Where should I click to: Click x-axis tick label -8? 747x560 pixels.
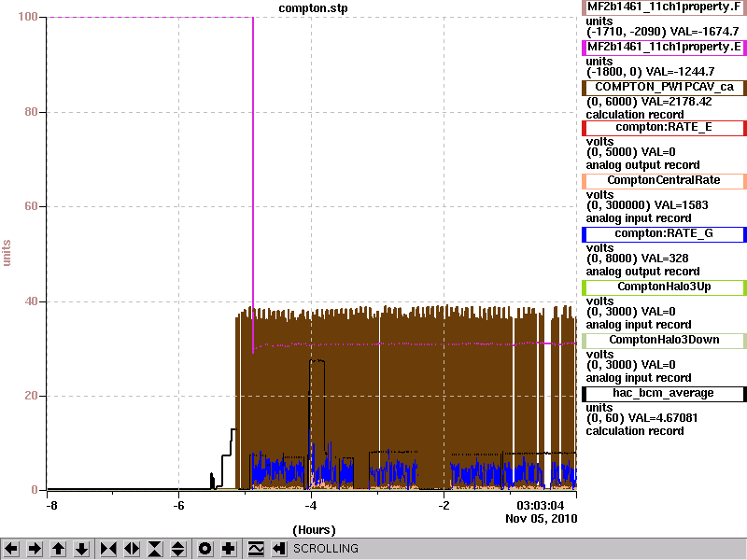(x=51, y=505)
